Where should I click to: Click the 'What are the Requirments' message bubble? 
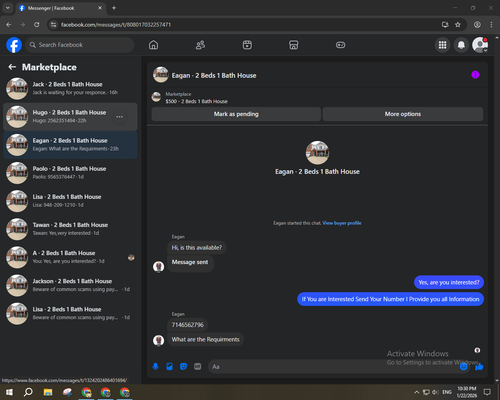[205, 339]
